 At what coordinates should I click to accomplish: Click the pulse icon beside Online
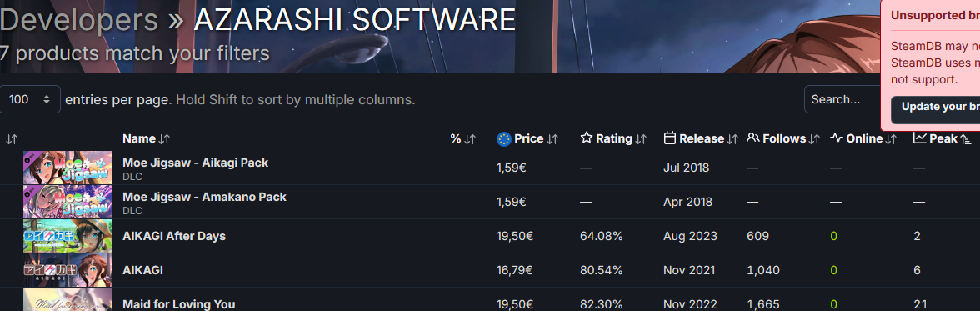pyautogui.click(x=837, y=138)
